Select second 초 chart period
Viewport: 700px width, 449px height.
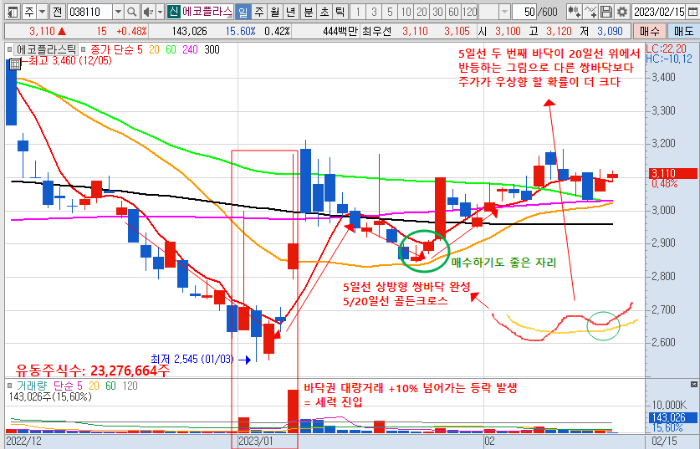point(324,12)
